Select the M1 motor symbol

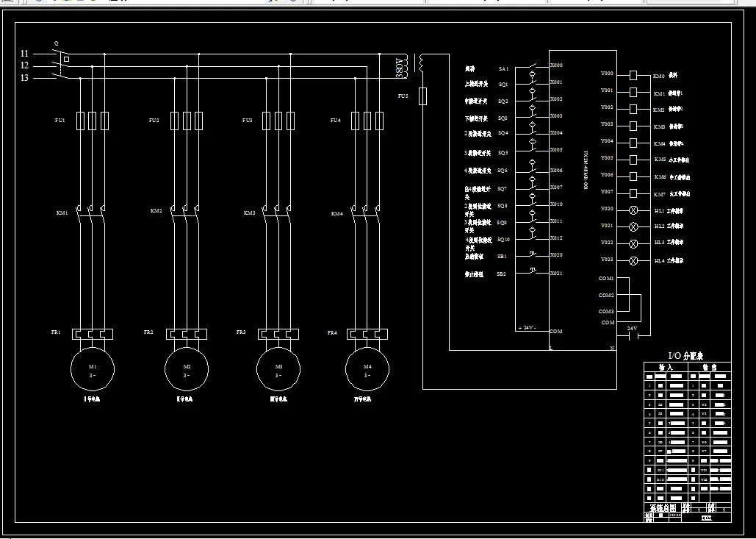tap(92, 369)
